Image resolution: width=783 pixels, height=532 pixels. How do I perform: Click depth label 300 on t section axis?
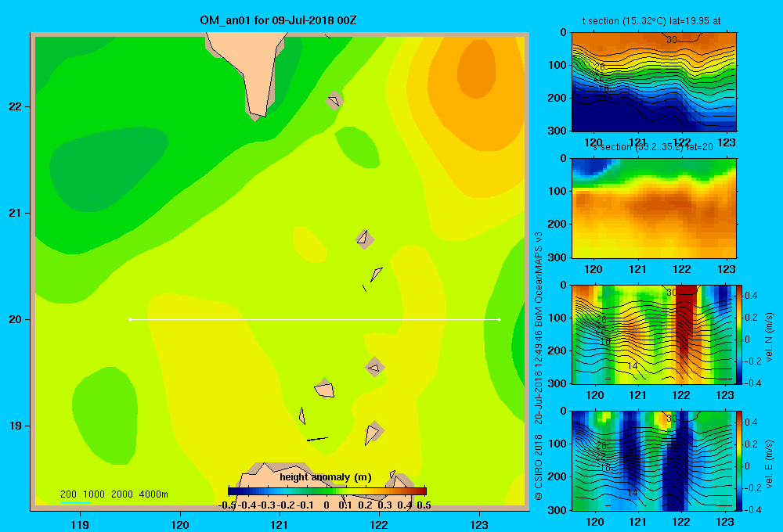pyautogui.click(x=557, y=131)
